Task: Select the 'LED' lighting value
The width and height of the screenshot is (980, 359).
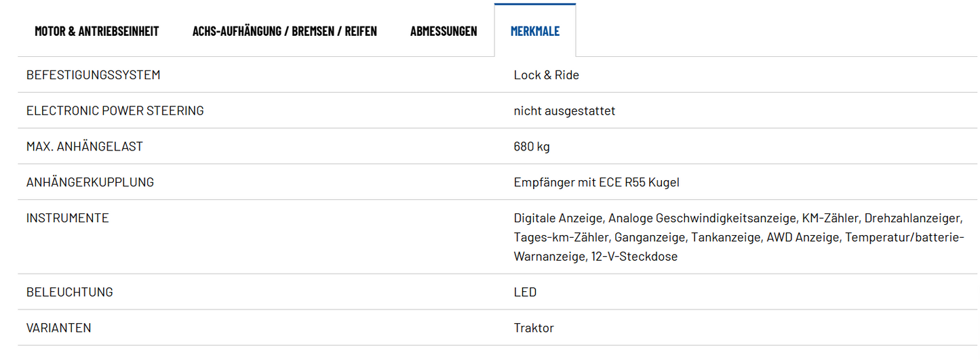Action: point(525,293)
